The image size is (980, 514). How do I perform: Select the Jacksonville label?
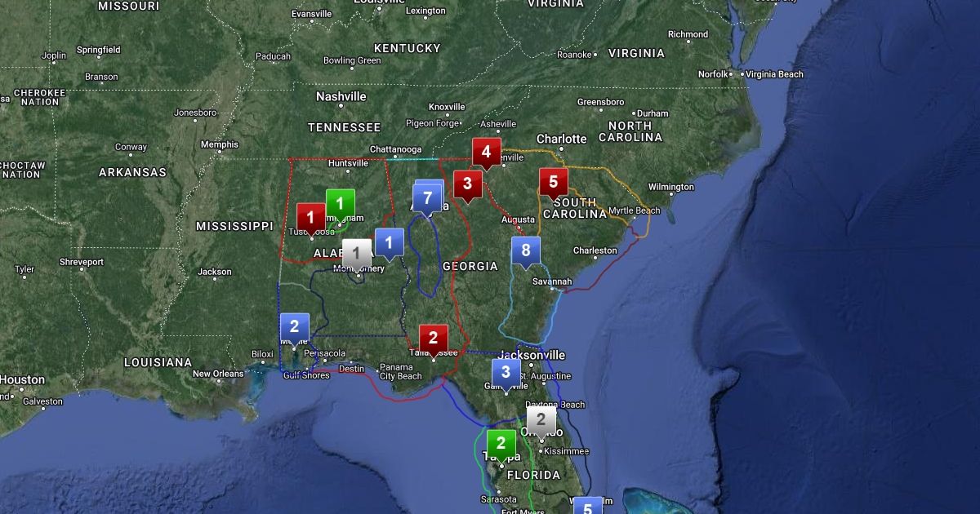click(531, 355)
